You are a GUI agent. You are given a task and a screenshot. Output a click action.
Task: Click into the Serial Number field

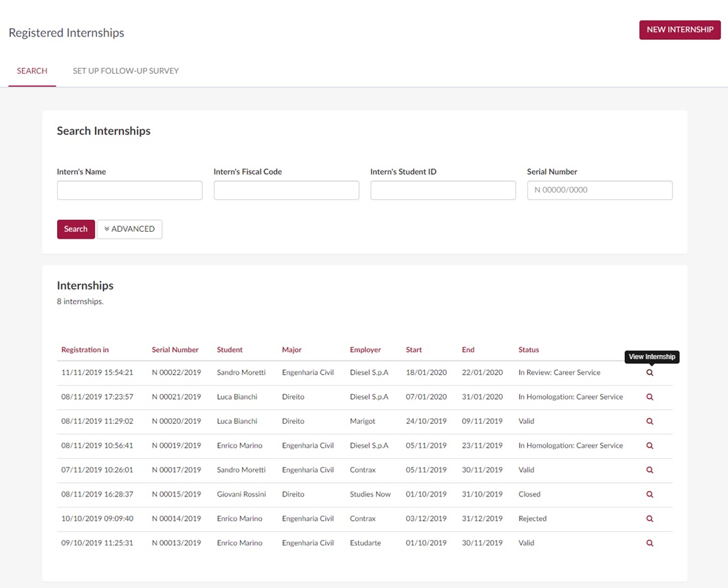tap(599, 190)
